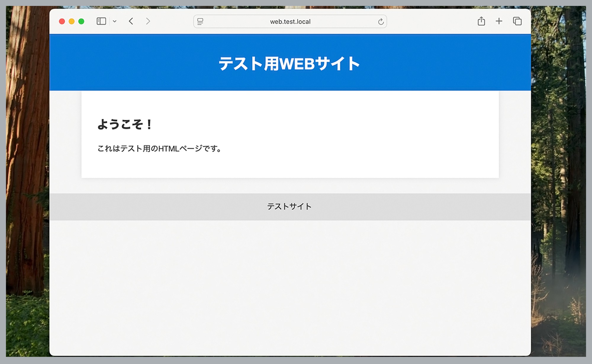Toggle the Safari sidebar
592x364 pixels.
pyautogui.click(x=101, y=21)
